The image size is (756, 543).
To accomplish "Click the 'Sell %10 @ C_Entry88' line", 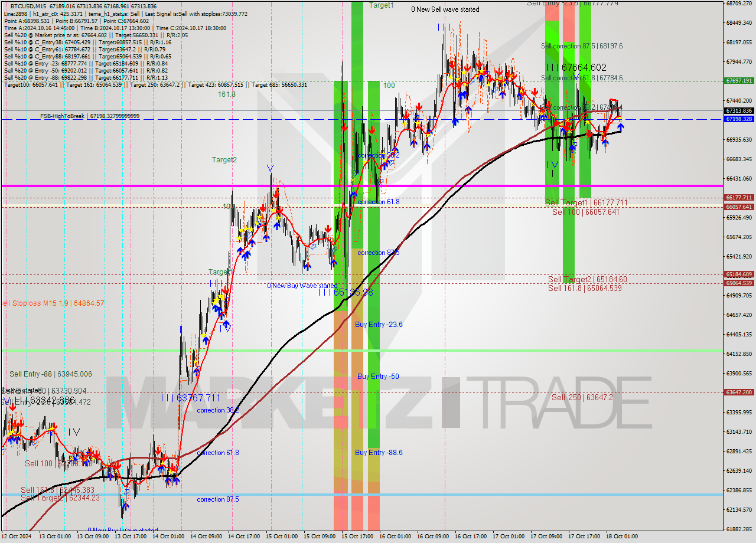I will [87, 56].
